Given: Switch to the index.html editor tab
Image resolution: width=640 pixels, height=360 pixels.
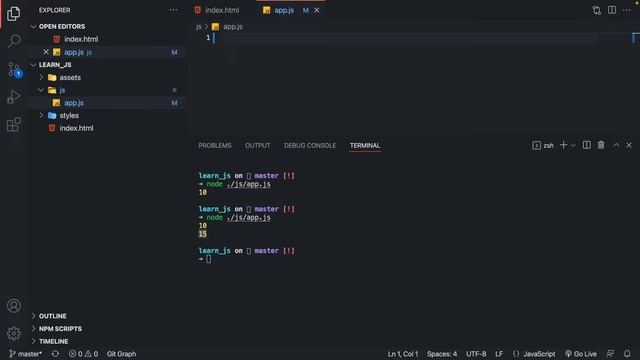Looking at the screenshot, I should tap(222, 10).
